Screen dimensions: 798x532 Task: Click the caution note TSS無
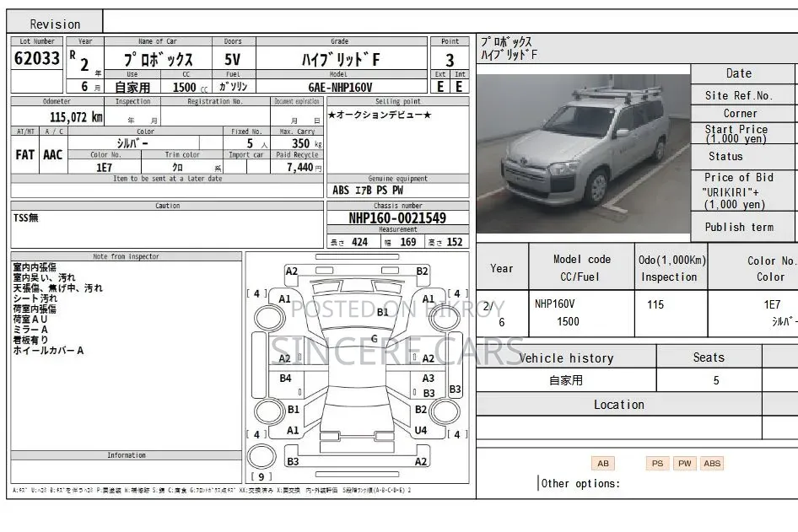(x=26, y=218)
